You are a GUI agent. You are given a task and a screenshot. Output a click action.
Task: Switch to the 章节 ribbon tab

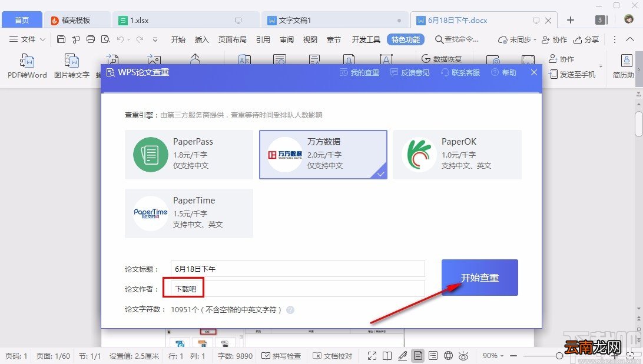point(334,40)
